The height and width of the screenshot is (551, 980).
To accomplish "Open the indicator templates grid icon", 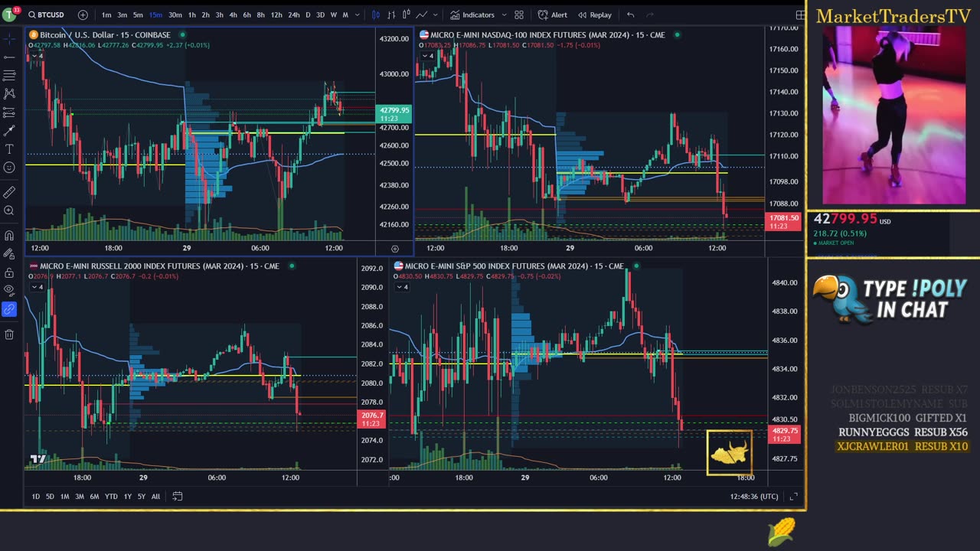I will (519, 15).
